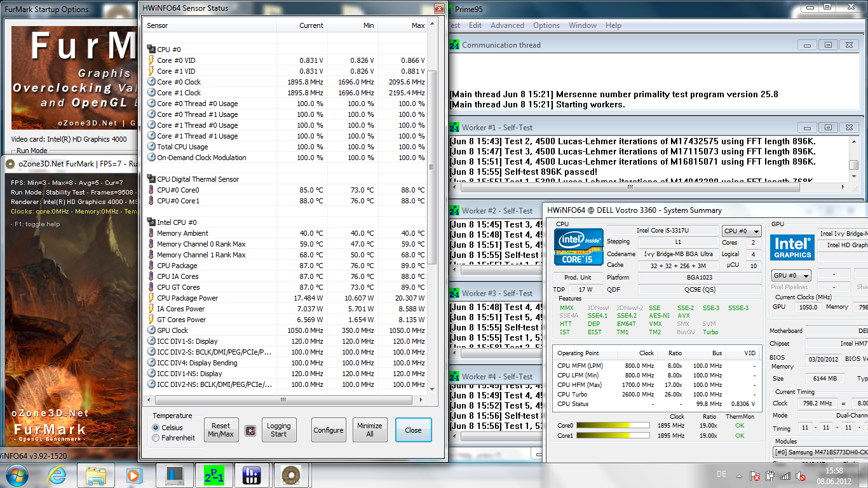Image resolution: width=868 pixels, height=488 pixels.
Task: Click muted volume icon in system tray
Action: (x=801, y=476)
